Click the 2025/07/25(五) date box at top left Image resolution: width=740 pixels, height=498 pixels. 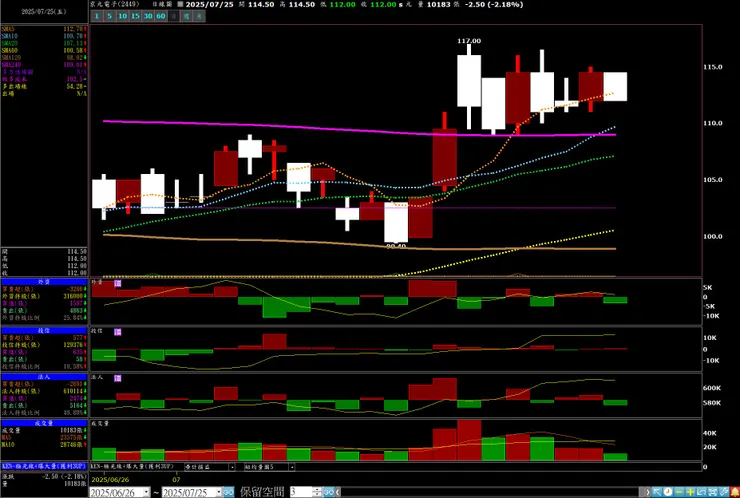click(44, 12)
